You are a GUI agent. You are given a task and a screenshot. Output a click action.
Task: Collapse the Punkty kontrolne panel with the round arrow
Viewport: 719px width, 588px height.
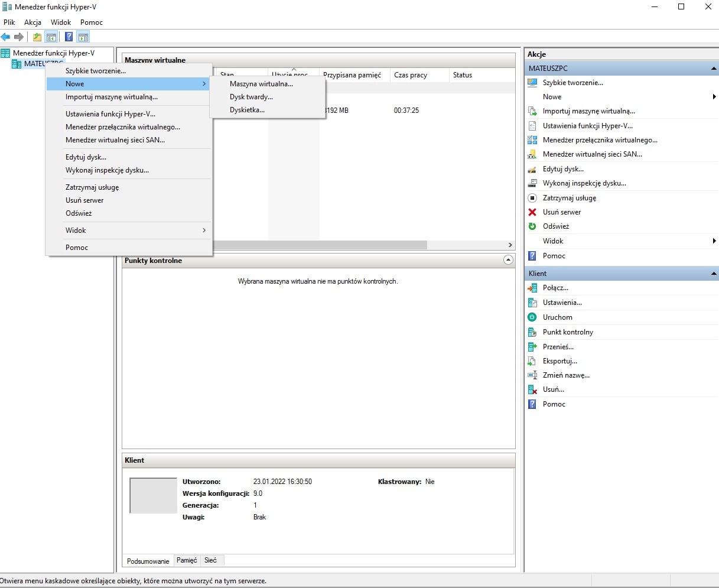click(x=507, y=260)
